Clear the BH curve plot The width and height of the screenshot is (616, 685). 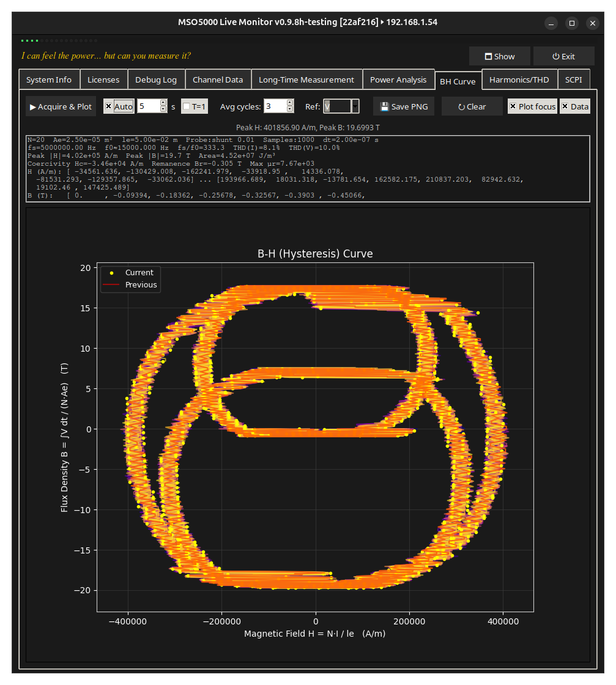(x=472, y=106)
